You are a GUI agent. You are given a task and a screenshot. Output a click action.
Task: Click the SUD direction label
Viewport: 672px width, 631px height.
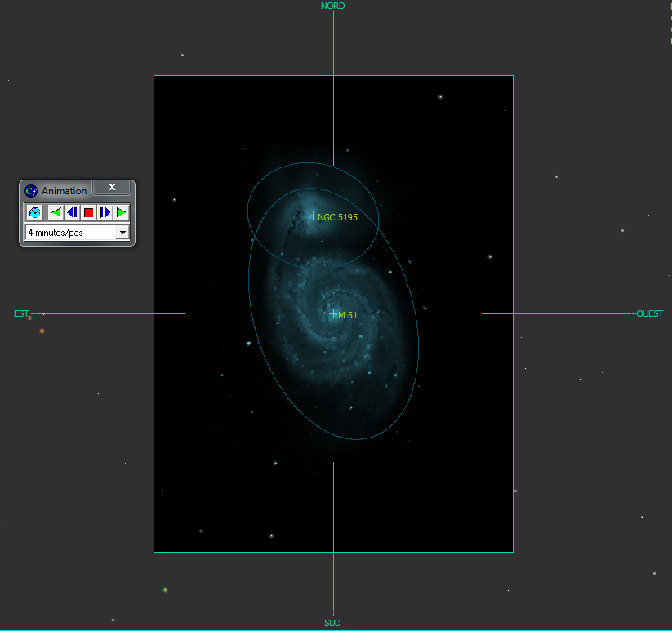click(332, 623)
